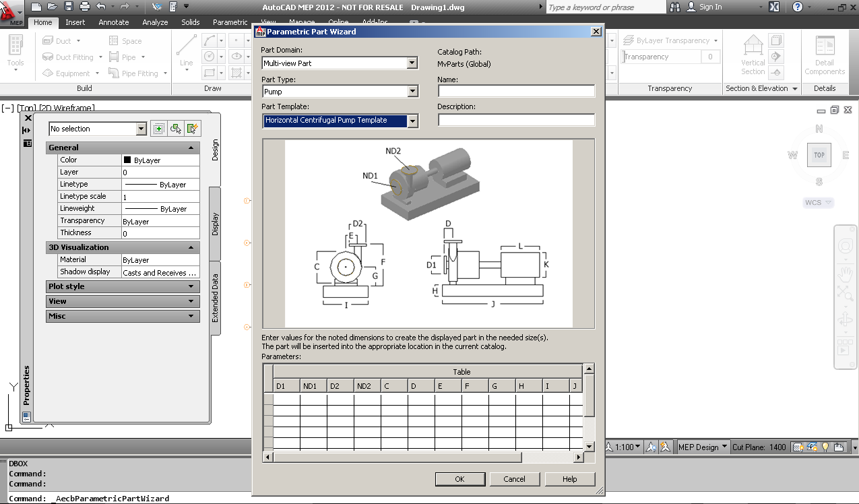Click the Vertical Section tool
This screenshot has height=504, width=859.
point(752,55)
